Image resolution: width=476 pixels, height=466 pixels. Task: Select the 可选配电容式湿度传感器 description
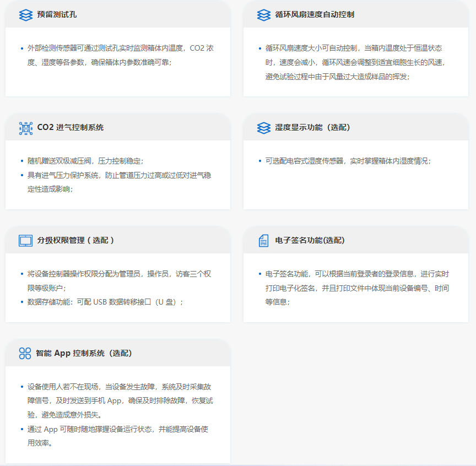348,161
